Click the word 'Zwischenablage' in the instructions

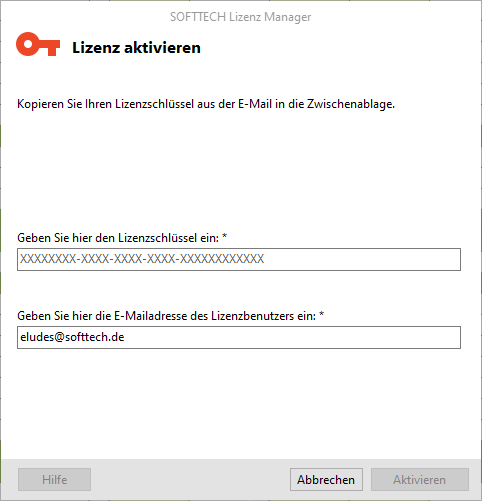pyautogui.click(x=351, y=104)
